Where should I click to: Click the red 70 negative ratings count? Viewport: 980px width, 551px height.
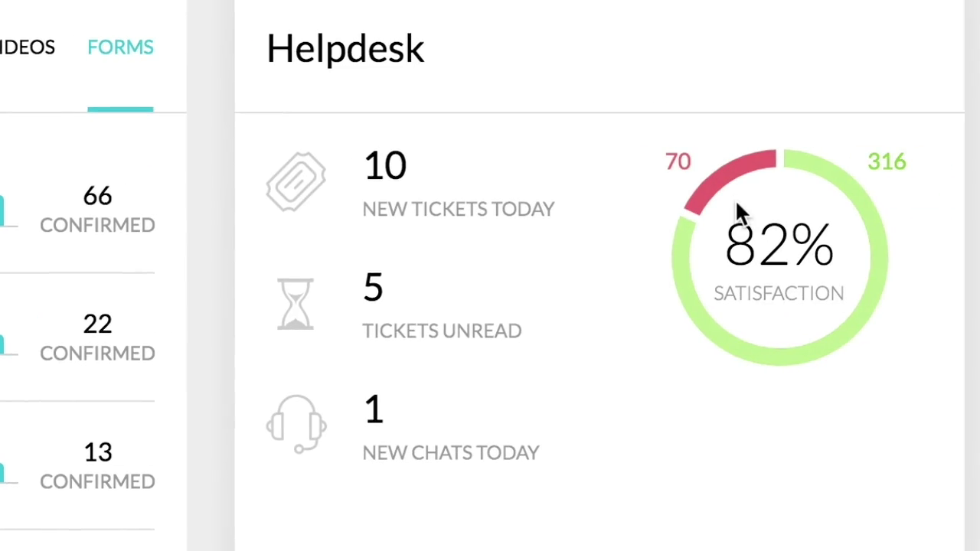[678, 162]
